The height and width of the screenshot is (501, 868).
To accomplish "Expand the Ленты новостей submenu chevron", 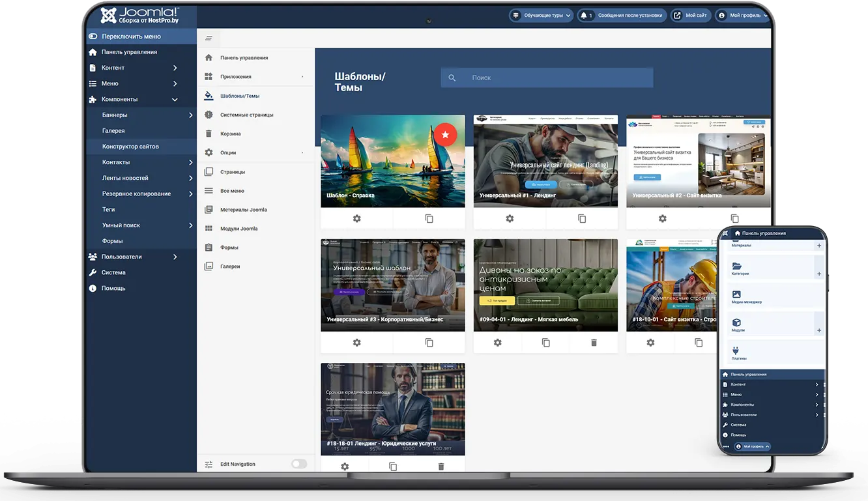I will pos(190,178).
